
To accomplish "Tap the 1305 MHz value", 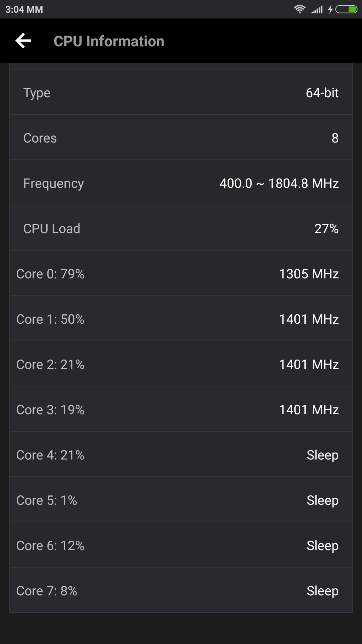I will 309,274.
